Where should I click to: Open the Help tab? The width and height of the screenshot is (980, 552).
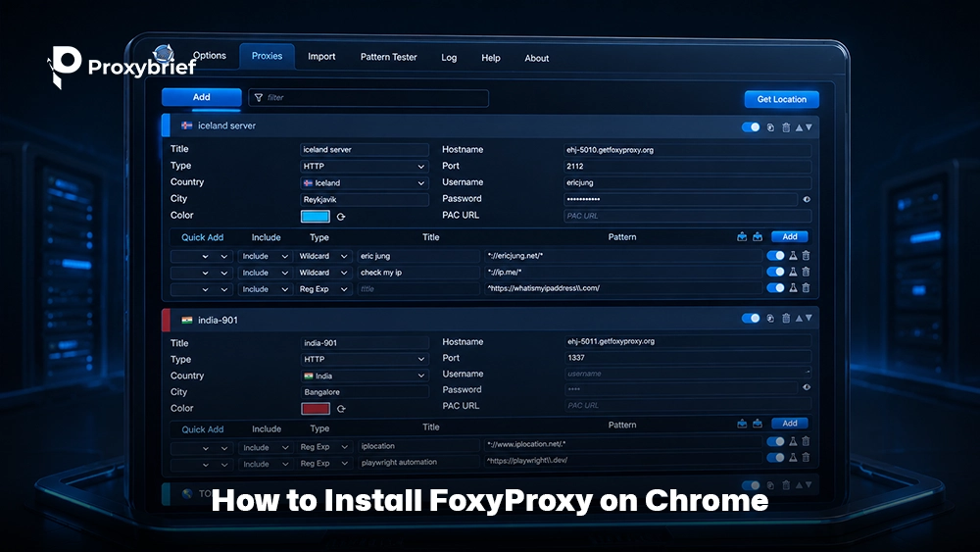click(491, 58)
